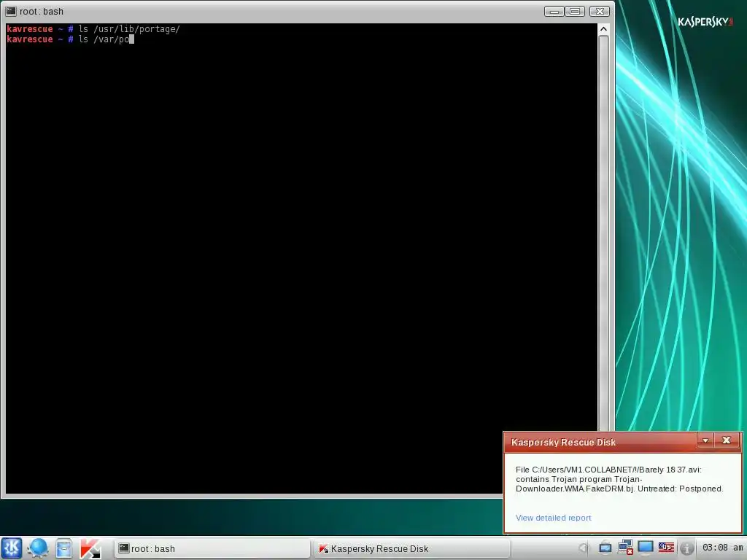The image size is (747, 560).
Task: Open View detailed report link
Action: pyautogui.click(x=553, y=518)
